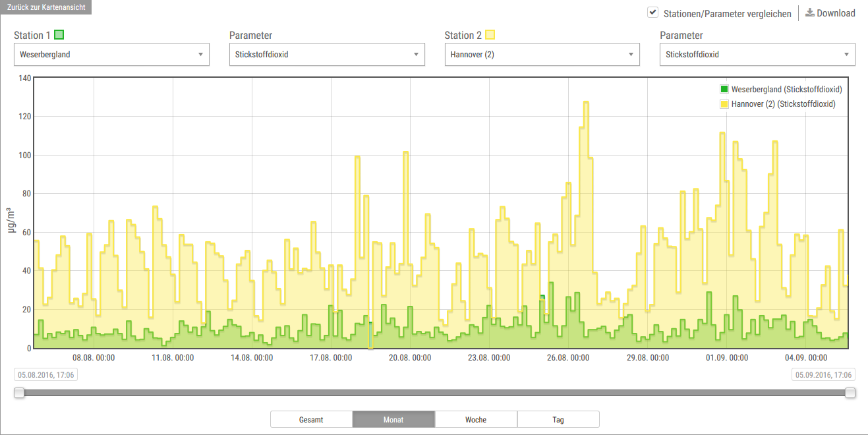This screenshot has width=868, height=435.
Task: Toggle Hannover (2) legend entry in chart
Action: point(778,104)
